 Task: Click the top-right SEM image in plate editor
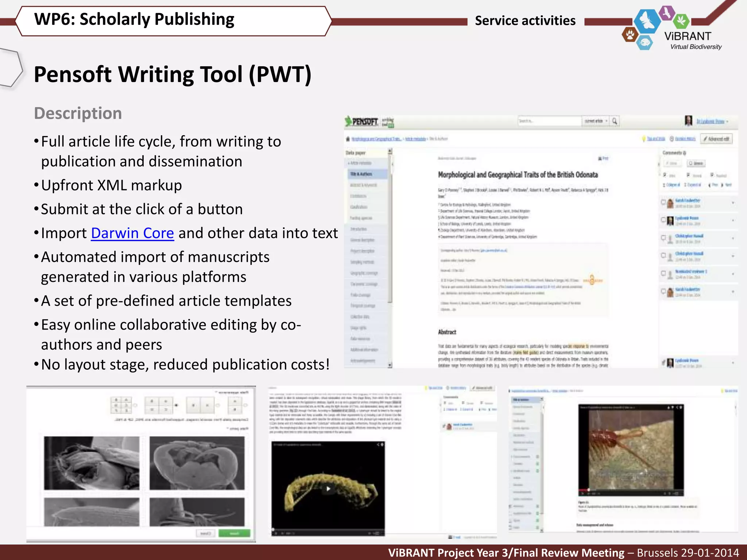(x=197, y=463)
